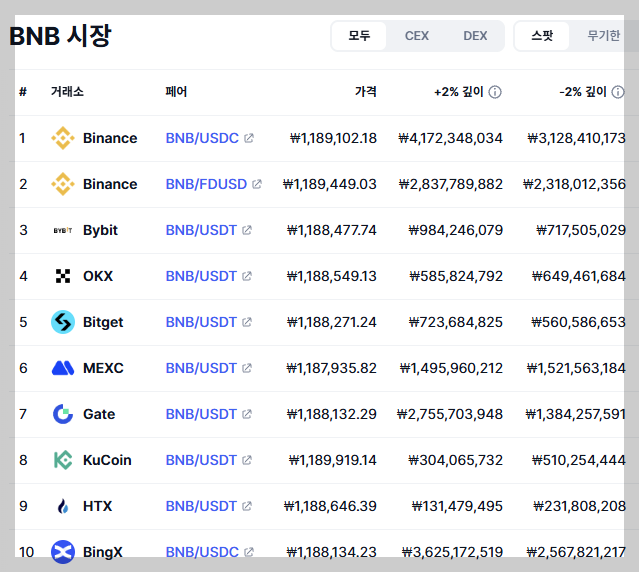Click price ₩1,189,449.03
Viewport: 639px width, 572px height.
(329, 184)
